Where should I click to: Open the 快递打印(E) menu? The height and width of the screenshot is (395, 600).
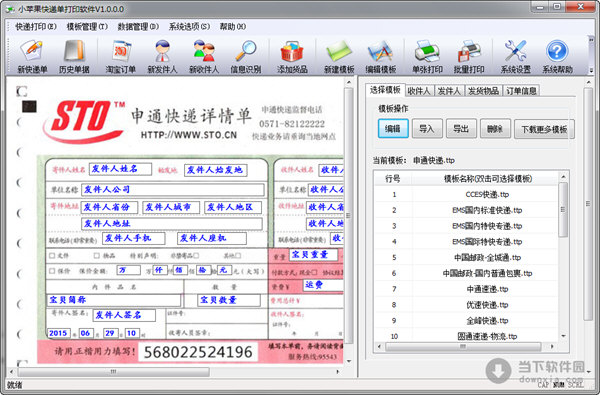click(36, 26)
